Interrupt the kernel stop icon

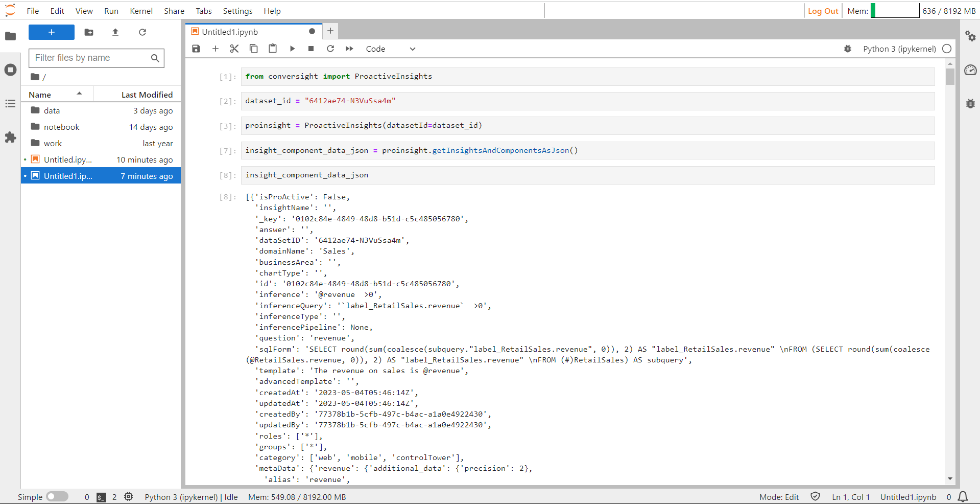311,49
